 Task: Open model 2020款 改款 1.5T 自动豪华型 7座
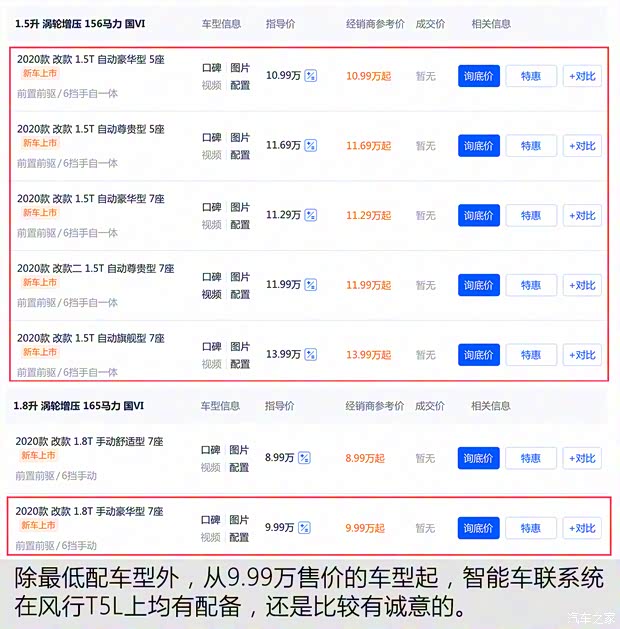click(91, 199)
